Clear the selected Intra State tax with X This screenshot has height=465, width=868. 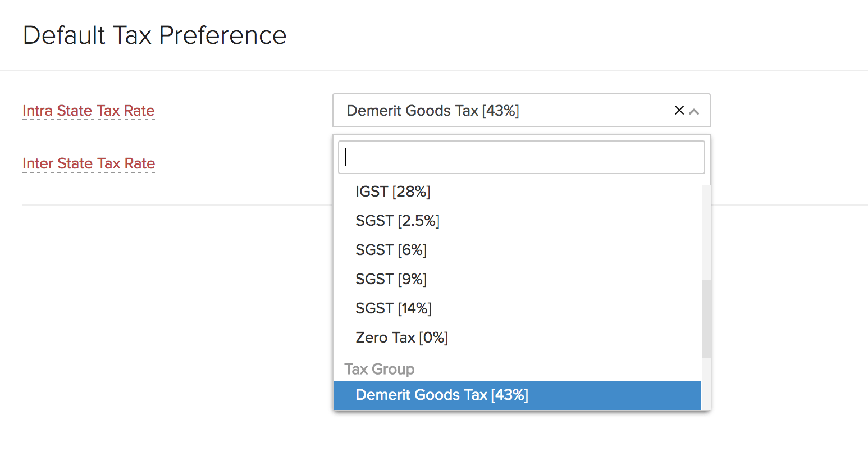(679, 111)
